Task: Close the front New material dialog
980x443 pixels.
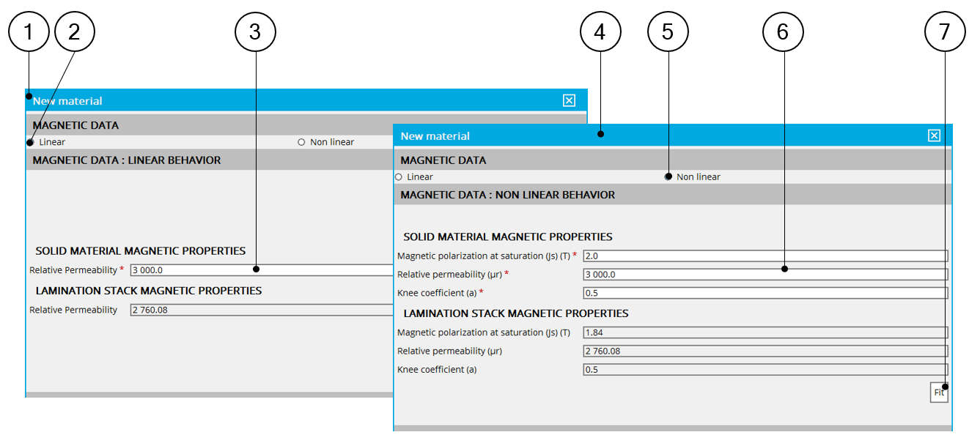Action: tap(933, 135)
